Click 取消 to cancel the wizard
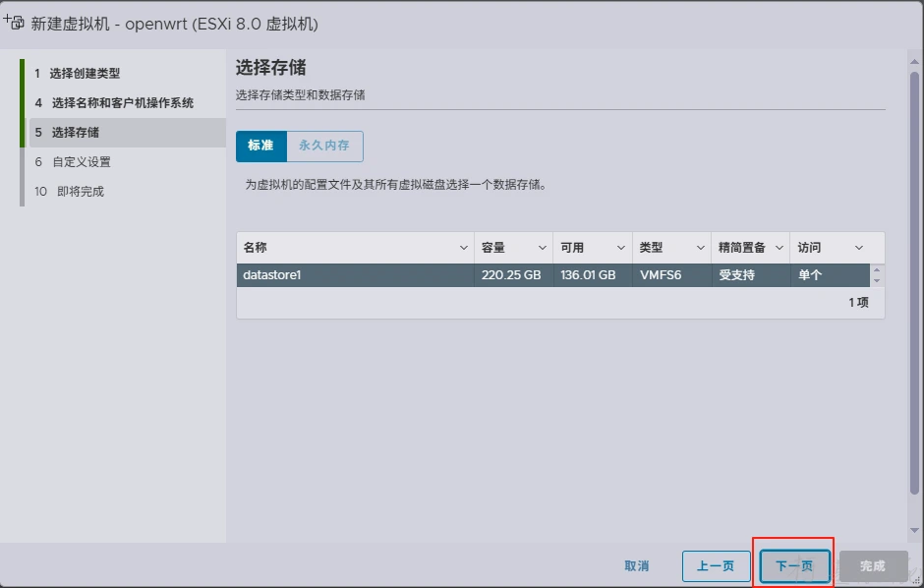 [x=637, y=566]
